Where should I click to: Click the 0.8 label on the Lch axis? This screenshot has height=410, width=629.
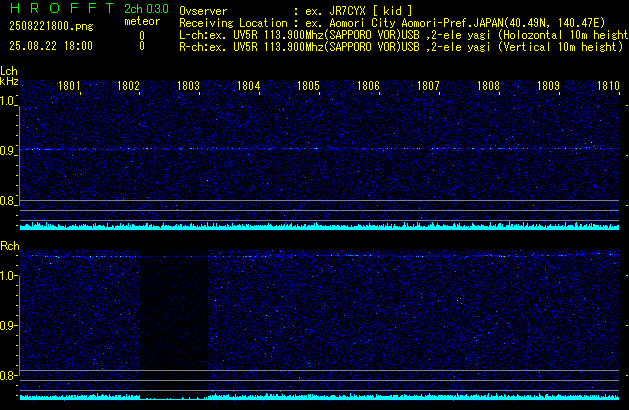pyautogui.click(x=7, y=201)
